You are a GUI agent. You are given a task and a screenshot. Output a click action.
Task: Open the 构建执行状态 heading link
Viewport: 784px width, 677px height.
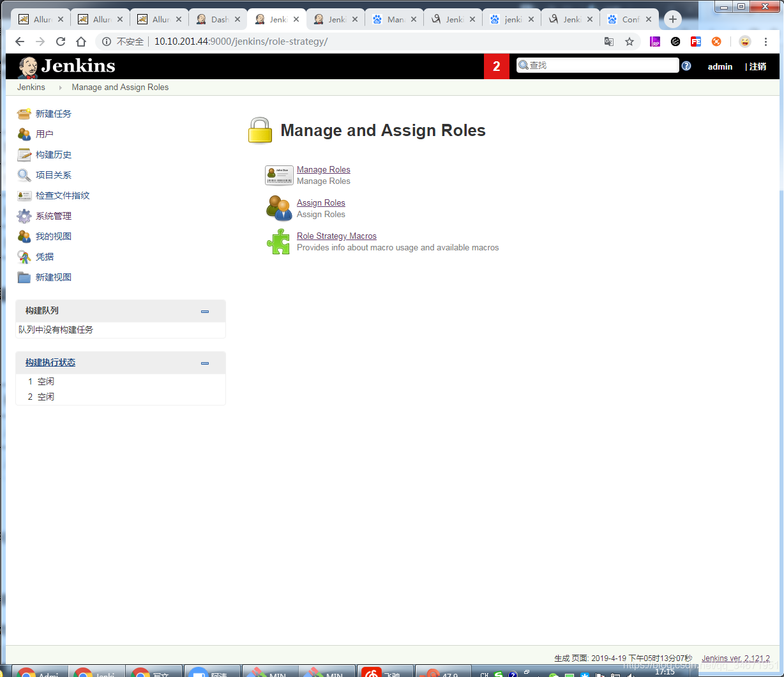point(50,362)
